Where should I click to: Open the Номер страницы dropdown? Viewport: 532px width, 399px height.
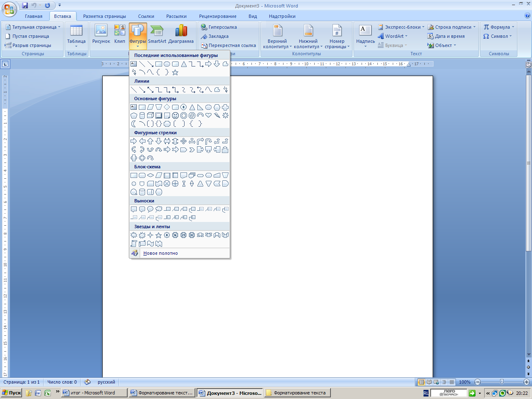click(x=337, y=37)
